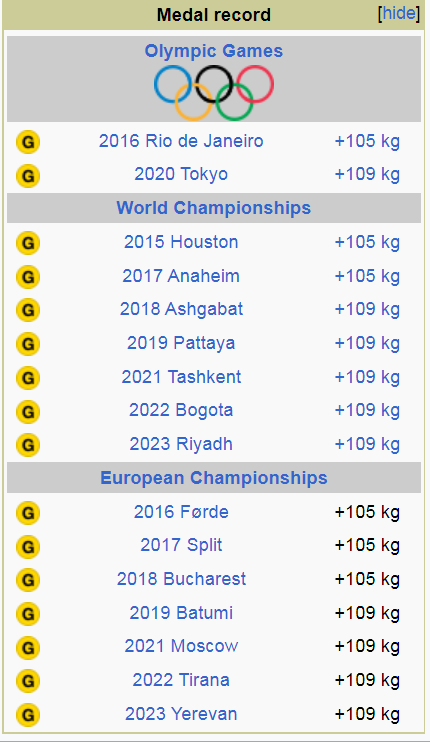Open the Olympic Games heading link

tap(214, 51)
